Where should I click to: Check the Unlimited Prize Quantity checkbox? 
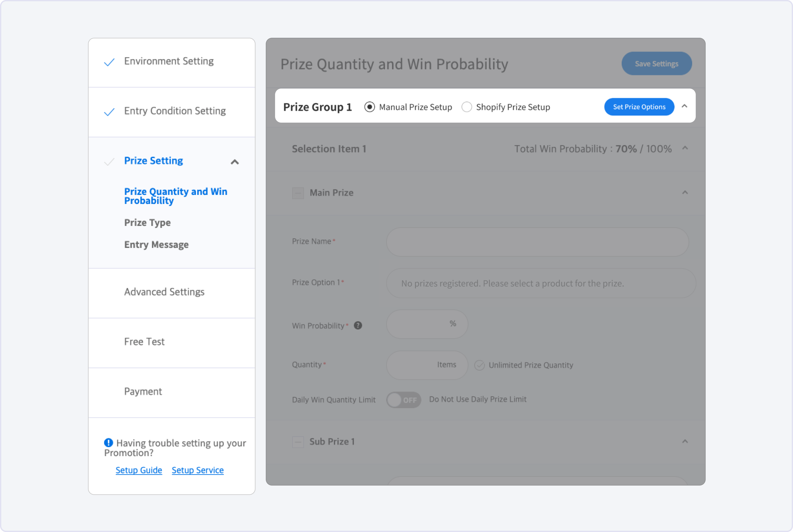pyautogui.click(x=479, y=365)
